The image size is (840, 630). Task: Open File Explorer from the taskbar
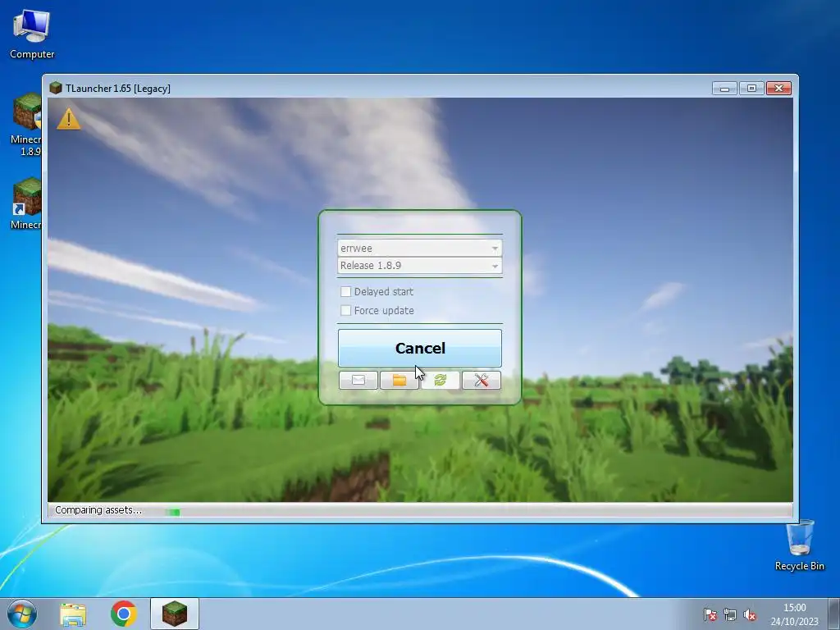pyautogui.click(x=73, y=614)
